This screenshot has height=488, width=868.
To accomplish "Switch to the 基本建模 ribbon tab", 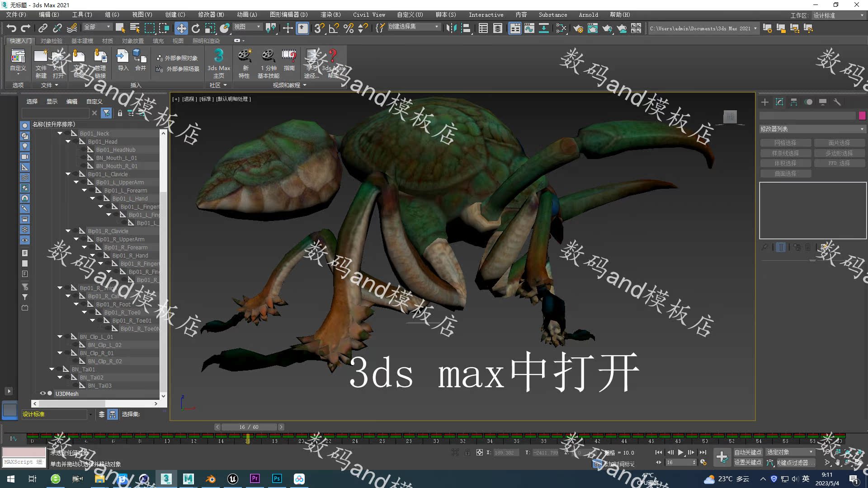I will 82,41.
